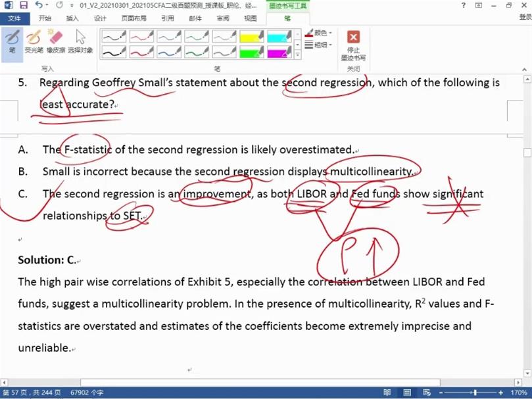Switch to Print Layout view icon
Screen dimensions: 532x399
pyautogui.click(x=407, y=392)
